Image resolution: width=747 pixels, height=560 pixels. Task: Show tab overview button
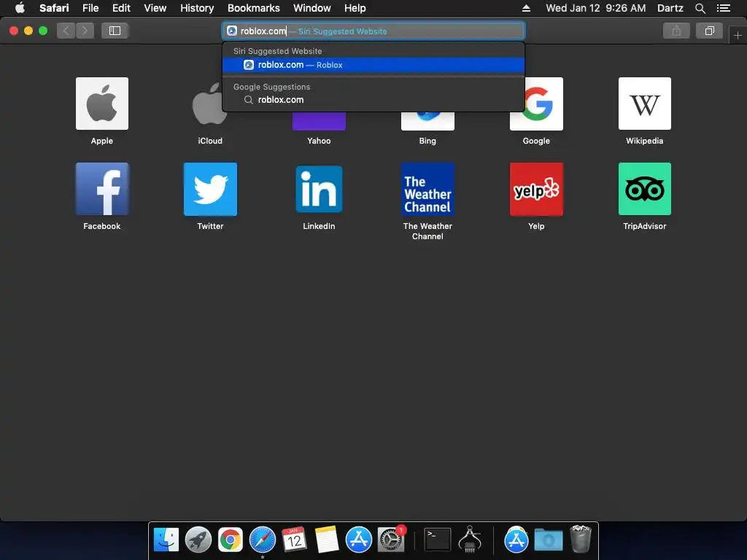(709, 31)
